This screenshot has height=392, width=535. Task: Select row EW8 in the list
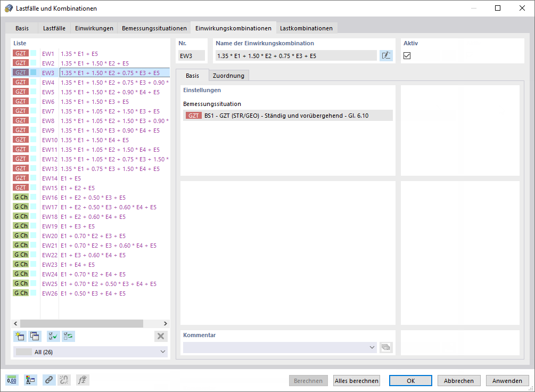point(90,120)
